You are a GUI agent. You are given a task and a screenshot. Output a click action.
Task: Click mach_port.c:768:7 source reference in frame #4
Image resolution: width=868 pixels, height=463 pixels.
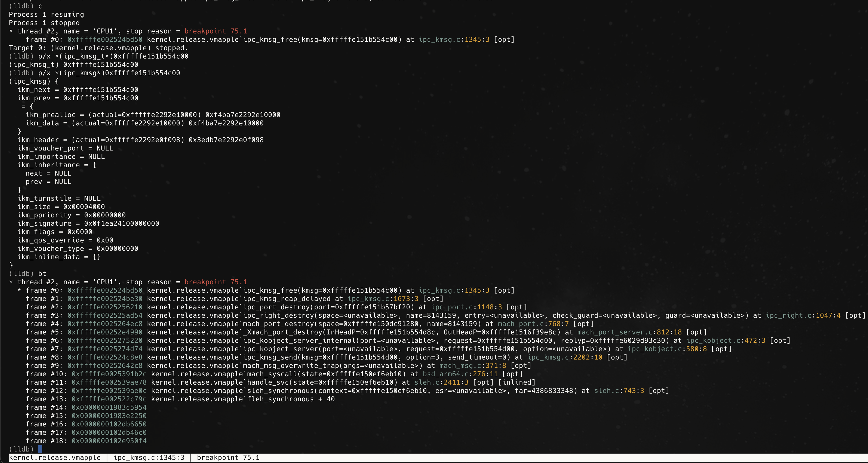[x=533, y=324]
